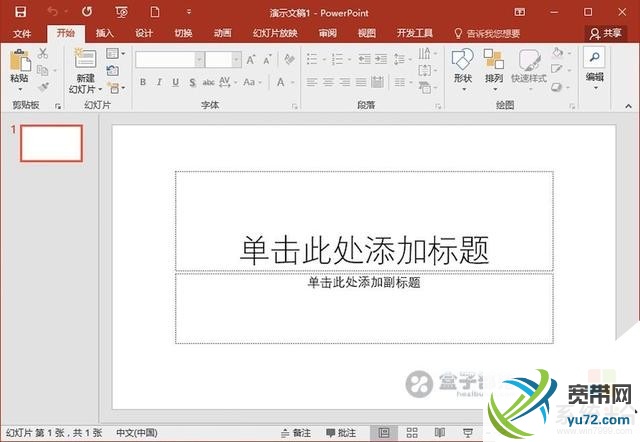This screenshot has height=442, width=640.
Task: Justify text in paragraph group
Action: [361, 82]
